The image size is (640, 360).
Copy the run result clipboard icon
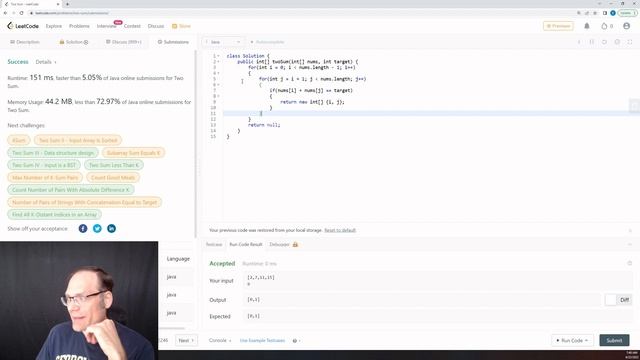pos(630,264)
